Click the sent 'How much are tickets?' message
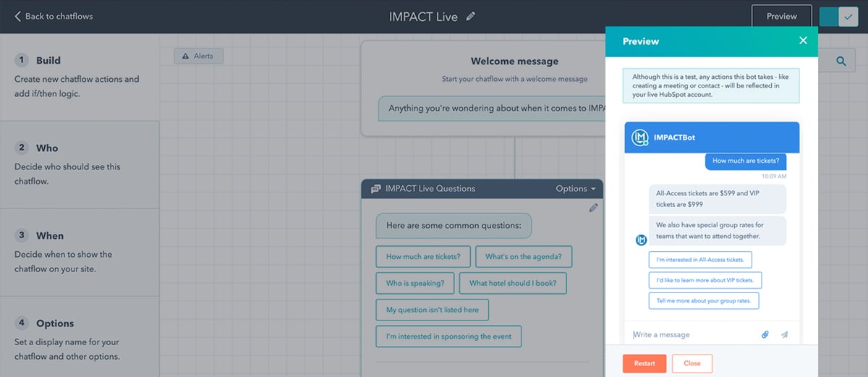Screen dimensions: 868x377 pos(746,161)
